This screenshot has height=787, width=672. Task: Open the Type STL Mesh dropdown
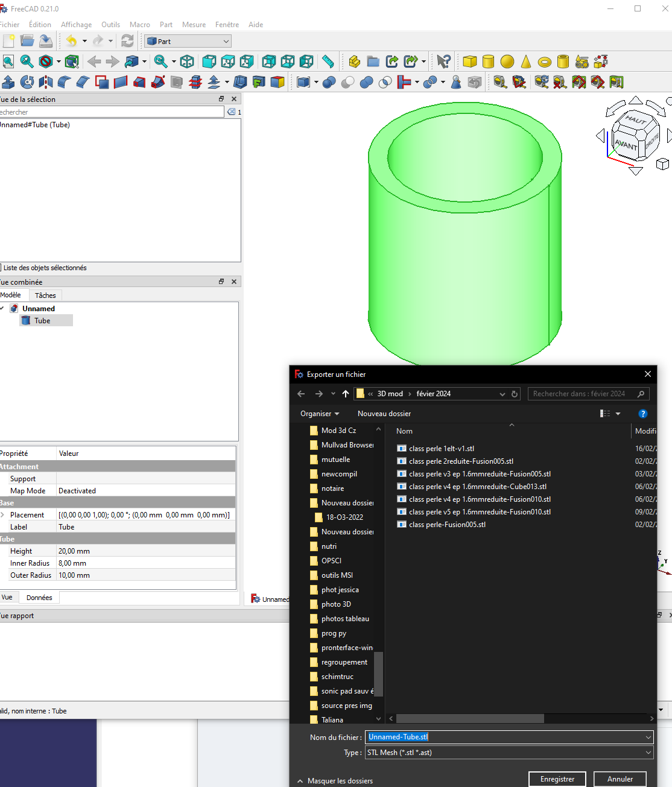[509, 753]
